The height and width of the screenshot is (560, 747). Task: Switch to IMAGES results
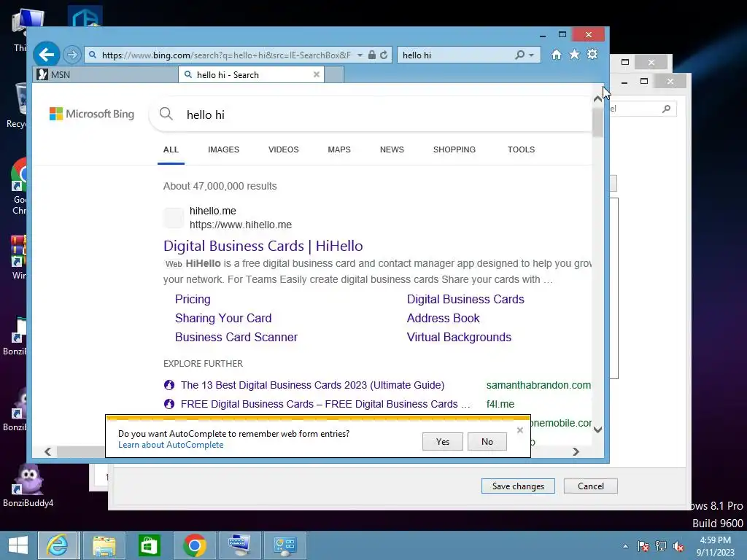pos(223,149)
